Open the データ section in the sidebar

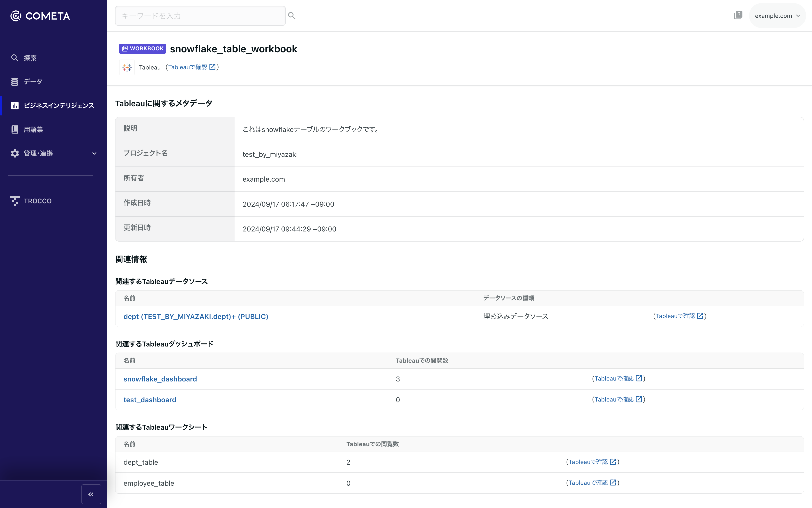point(33,82)
